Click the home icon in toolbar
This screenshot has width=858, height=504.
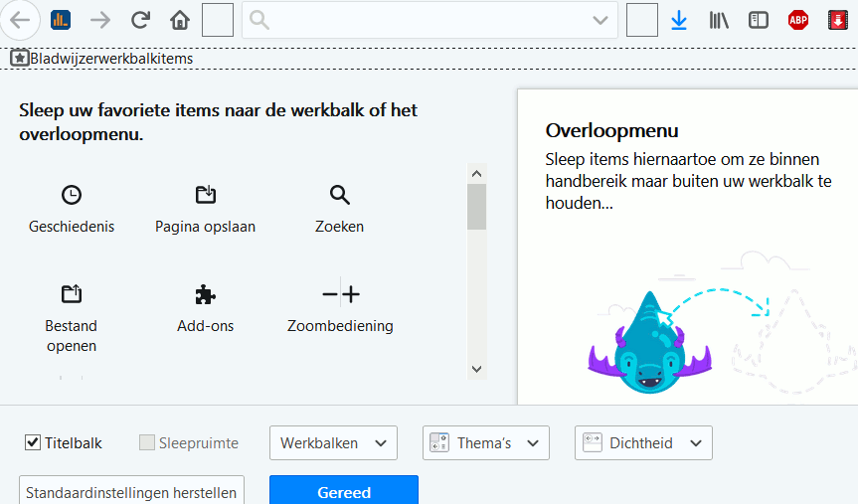(180, 21)
